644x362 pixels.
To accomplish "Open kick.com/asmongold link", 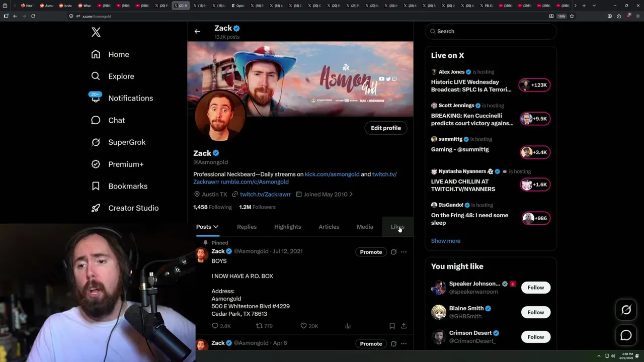I will 332,174.
